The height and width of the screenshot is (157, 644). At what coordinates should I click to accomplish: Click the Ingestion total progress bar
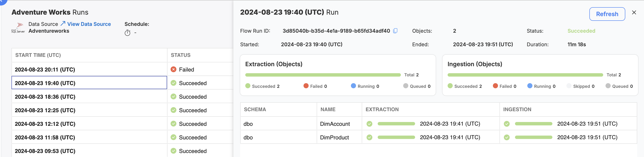[x=525, y=75]
